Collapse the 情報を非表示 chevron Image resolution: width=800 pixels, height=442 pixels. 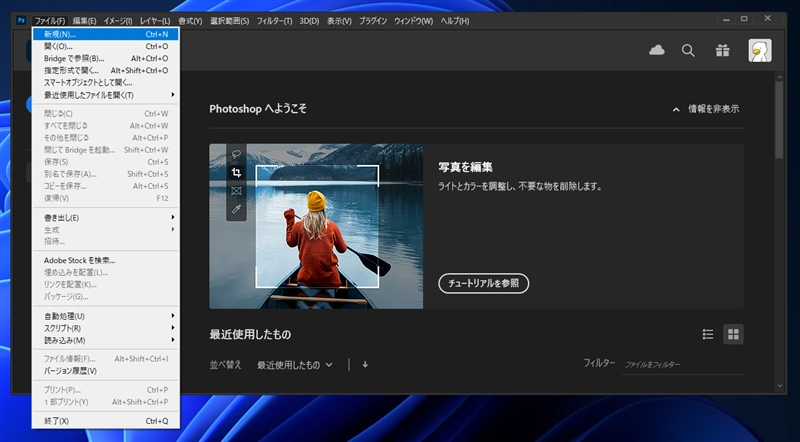click(676, 109)
